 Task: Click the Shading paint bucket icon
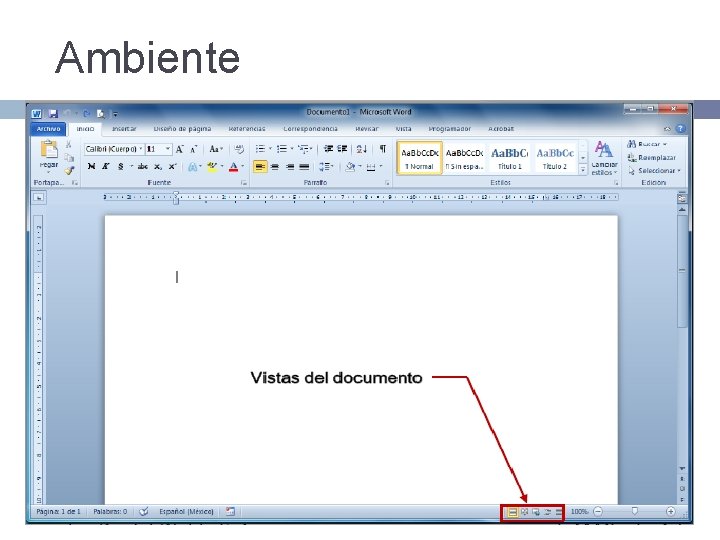[351, 167]
